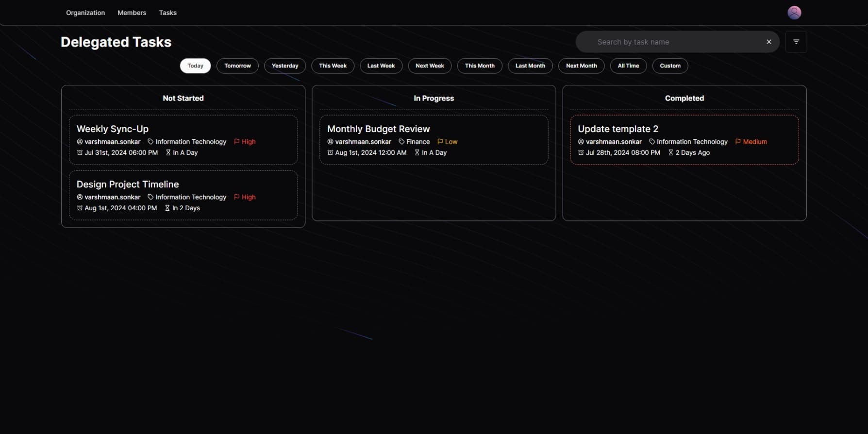
Task: Click the Finance tag icon
Action: tap(401, 142)
